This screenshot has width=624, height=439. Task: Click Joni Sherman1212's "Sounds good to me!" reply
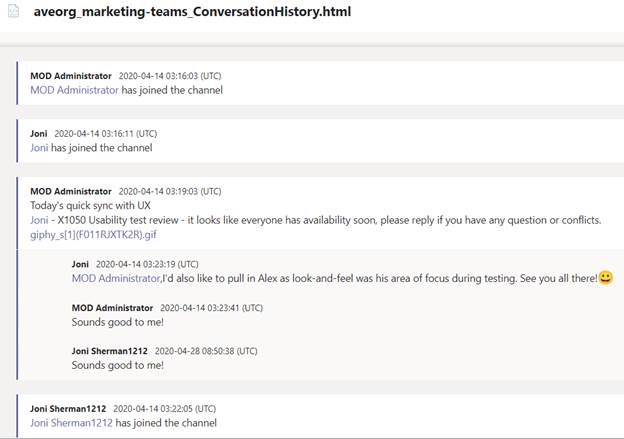117,365
